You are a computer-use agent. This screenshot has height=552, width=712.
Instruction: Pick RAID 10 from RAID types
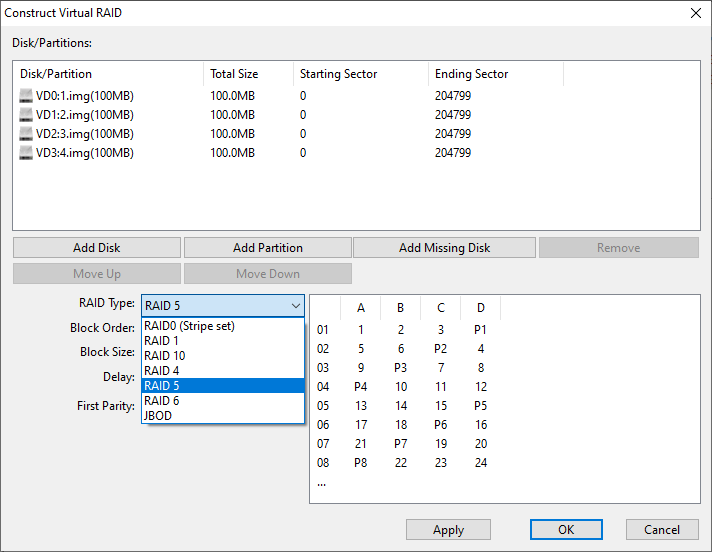165,356
